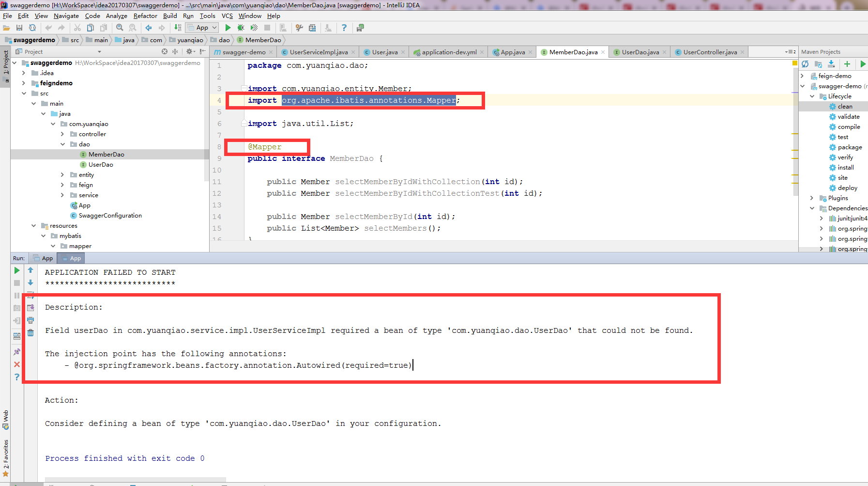868x486 pixels.
Task: Open the Refactor menu
Action: tap(145, 16)
